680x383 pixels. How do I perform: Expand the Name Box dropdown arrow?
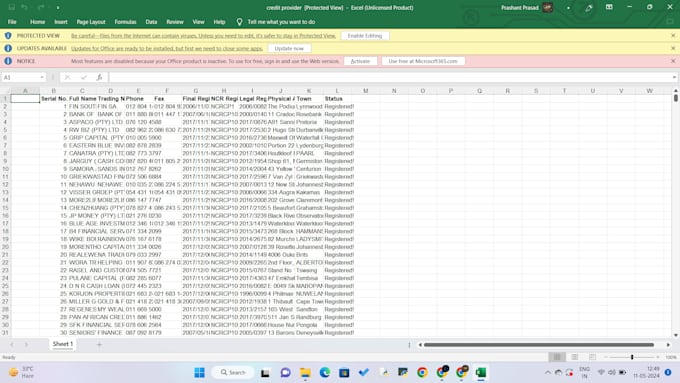42,77
